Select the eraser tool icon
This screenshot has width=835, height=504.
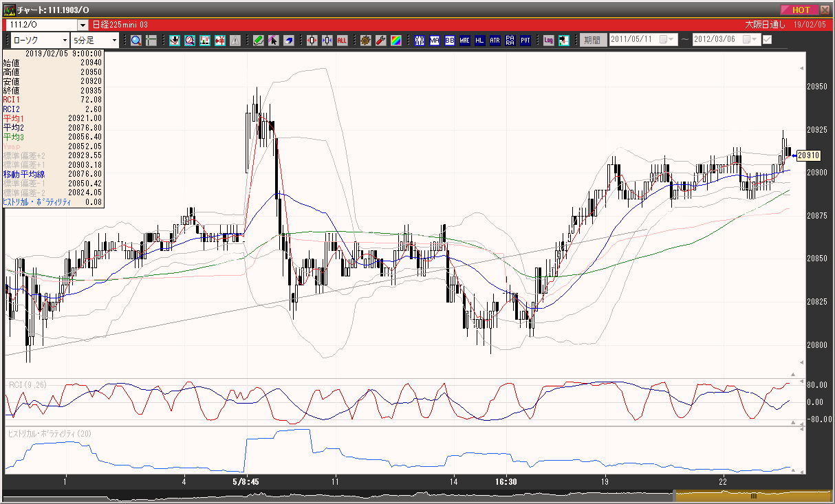(289, 40)
